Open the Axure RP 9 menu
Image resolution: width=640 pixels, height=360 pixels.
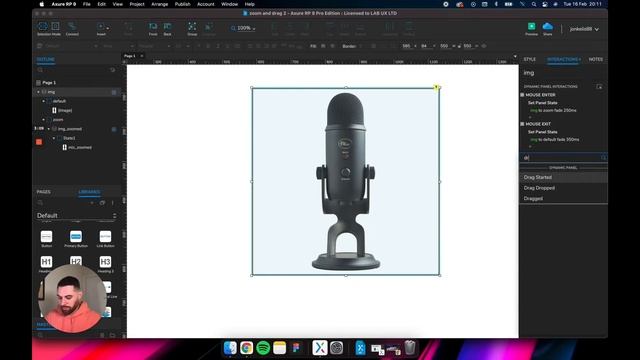[64, 4]
